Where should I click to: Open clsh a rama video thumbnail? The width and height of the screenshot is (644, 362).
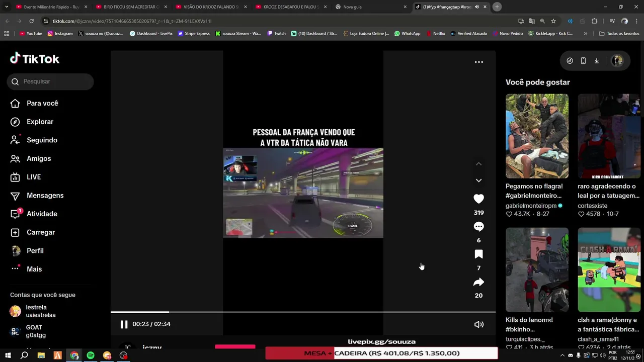pos(609,270)
